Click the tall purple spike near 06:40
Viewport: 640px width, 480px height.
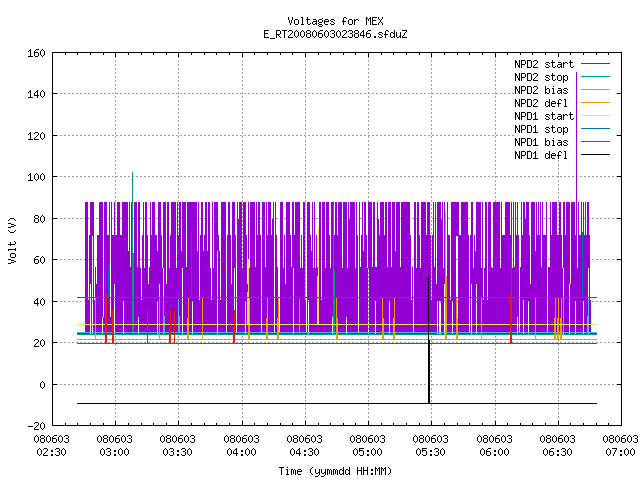pyautogui.click(x=576, y=137)
